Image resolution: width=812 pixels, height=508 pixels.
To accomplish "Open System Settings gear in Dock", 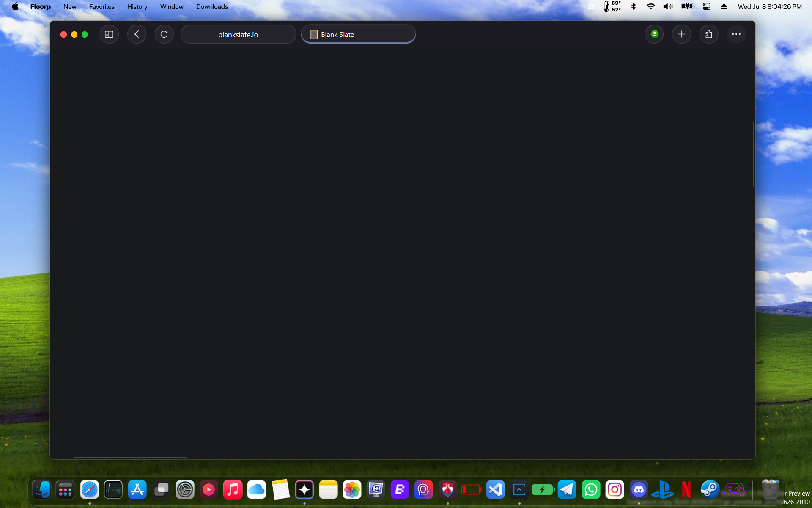I will (185, 490).
